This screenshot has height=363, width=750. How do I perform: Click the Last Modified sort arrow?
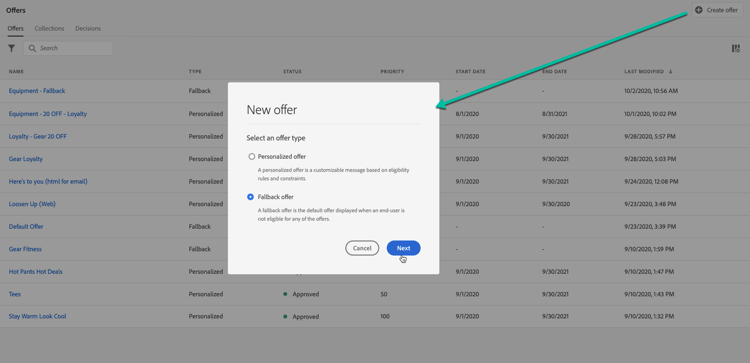(670, 71)
